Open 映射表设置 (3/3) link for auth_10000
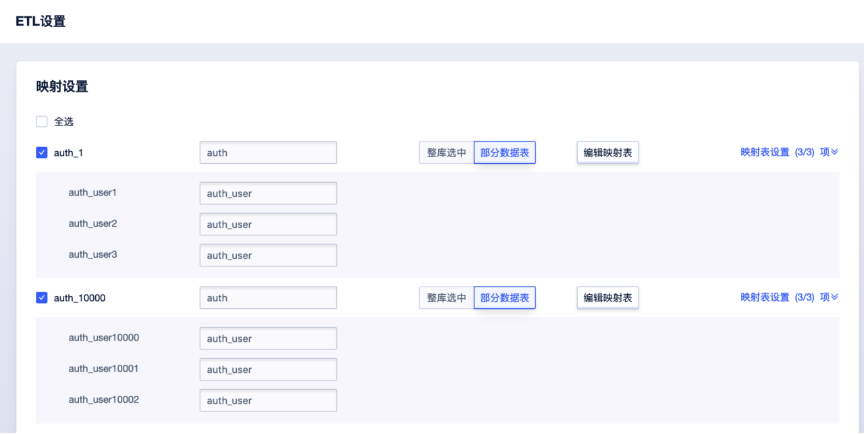Image resolution: width=864 pixels, height=434 pixels. 778,298
